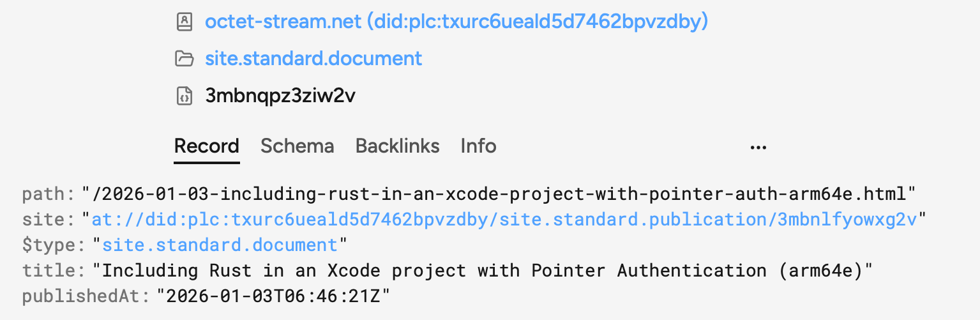Click the publishedAt timestamp value
Screen dimensions: 980x320
pos(273,296)
